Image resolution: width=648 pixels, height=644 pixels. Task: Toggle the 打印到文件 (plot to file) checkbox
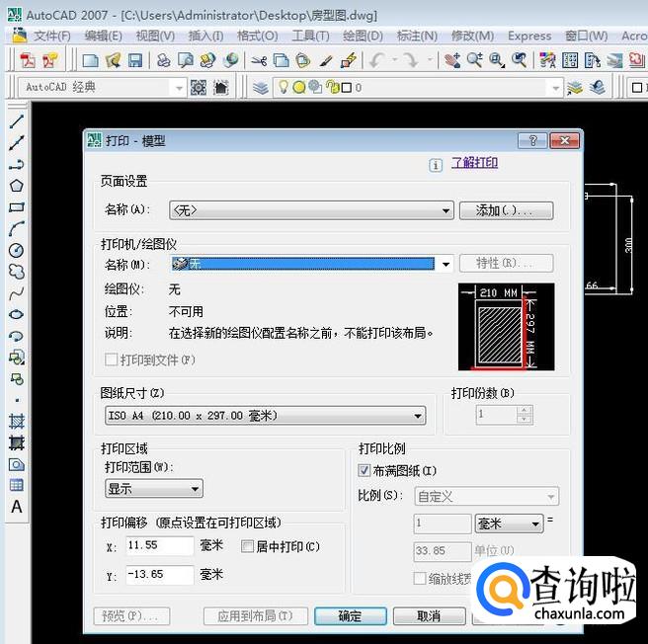click(x=111, y=360)
